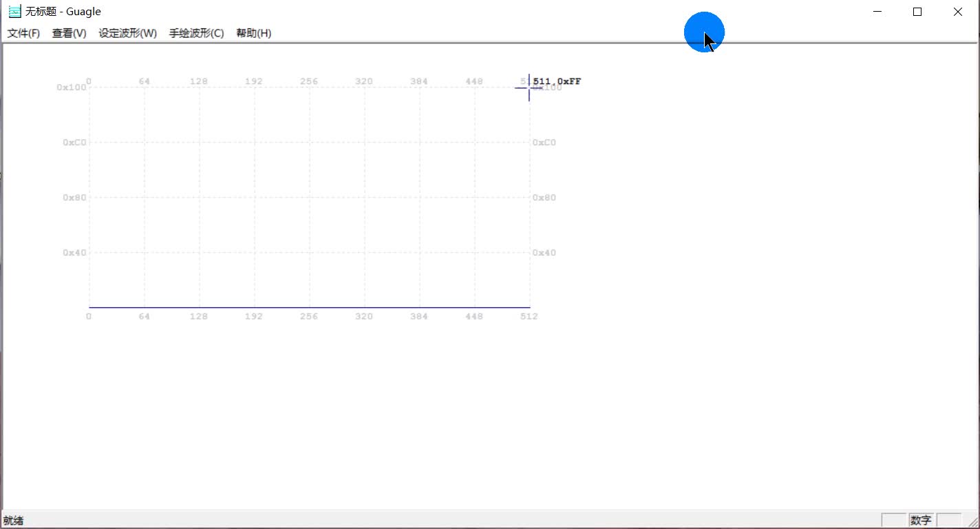Screen dimensions: 980x529
Task: Click the top axis label 128
Action: 199,81
